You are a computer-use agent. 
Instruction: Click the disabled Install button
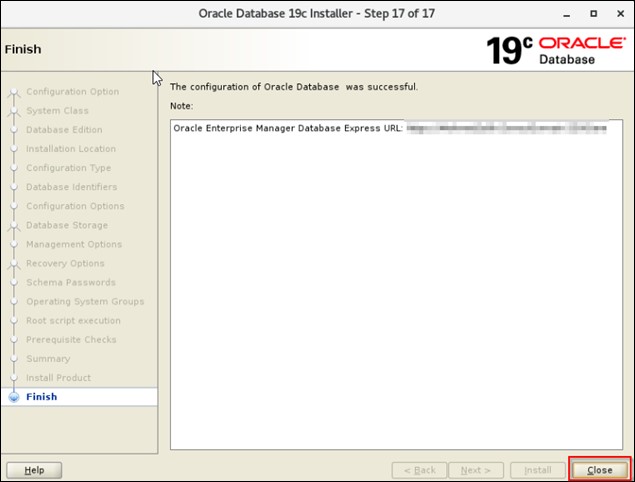[538, 470]
